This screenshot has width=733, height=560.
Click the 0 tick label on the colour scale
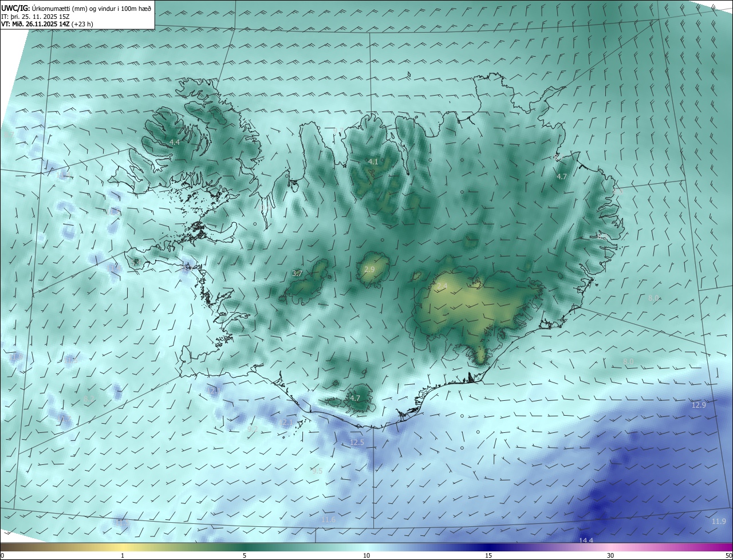[x=2, y=555]
